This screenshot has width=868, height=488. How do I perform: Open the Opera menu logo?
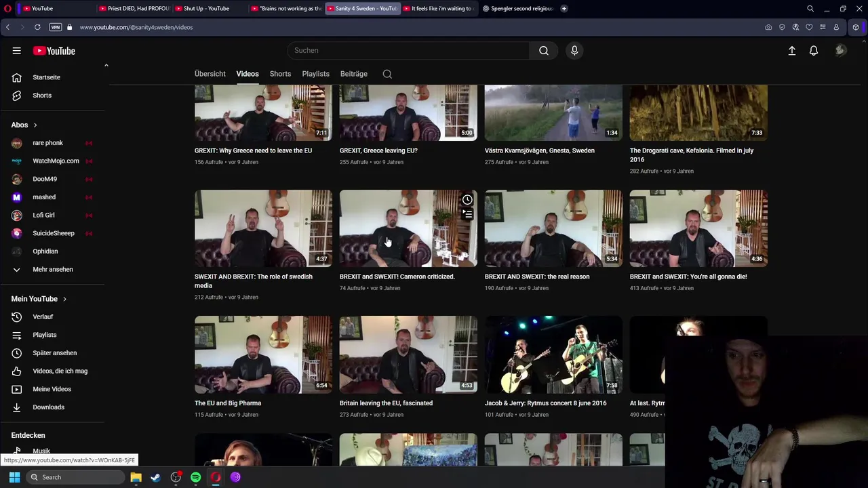(7, 8)
